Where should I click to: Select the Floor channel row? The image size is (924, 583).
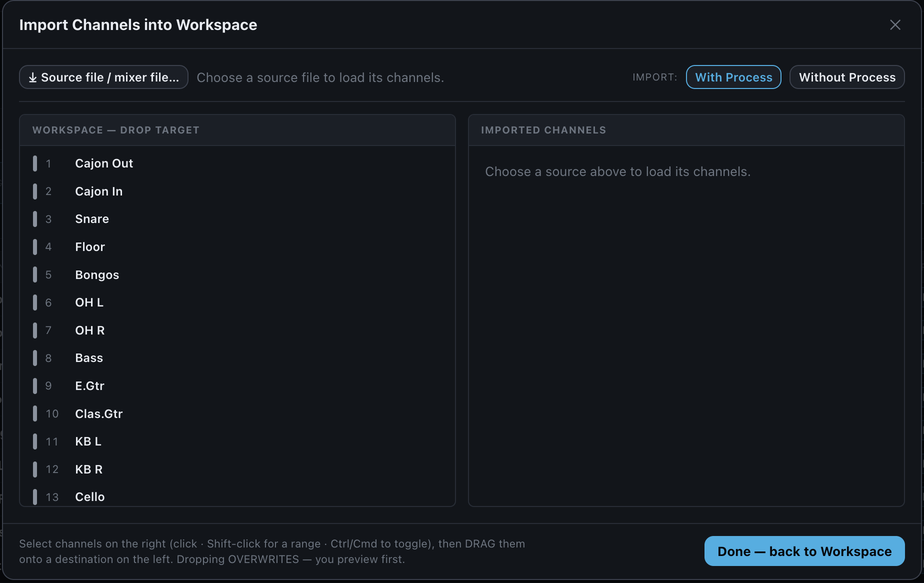(237, 247)
